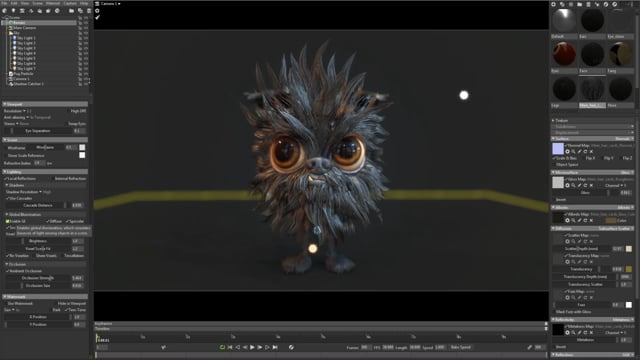Image resolution: width=640 pixels, height=360 pixels.
Task: Clear Normal Map with its X icon
Action: [591, 151]
